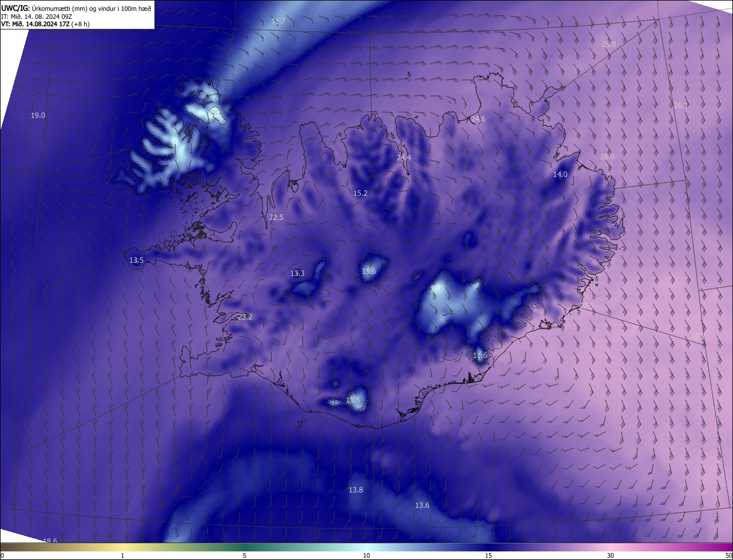Click the 26.0 value label
The width and height of the screenshot is (733, 560).
pos(607,157)
